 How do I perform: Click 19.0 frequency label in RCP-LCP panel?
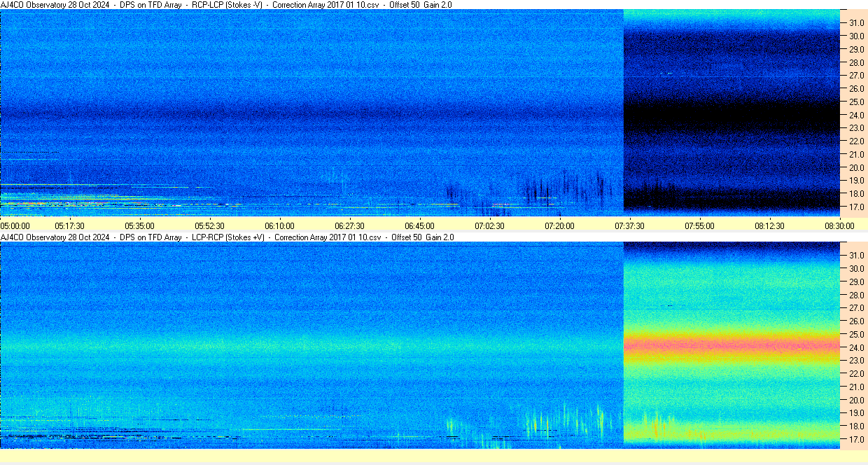(857, 181)
